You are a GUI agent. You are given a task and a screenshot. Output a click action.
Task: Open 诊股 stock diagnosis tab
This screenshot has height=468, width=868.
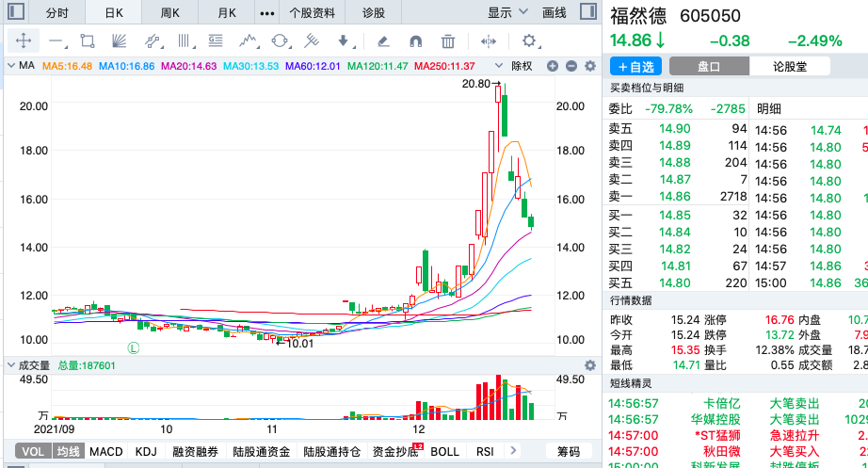click(x=373, y=13)
